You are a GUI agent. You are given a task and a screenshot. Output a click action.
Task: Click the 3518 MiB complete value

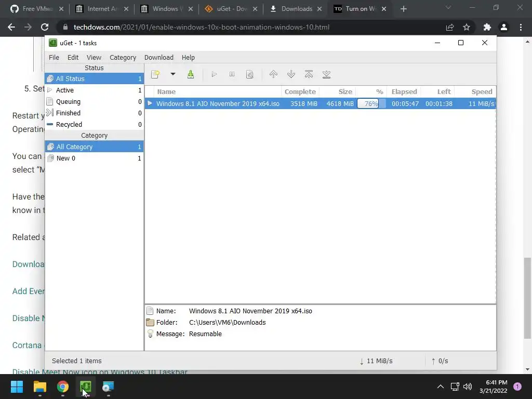(x=303, y=103)
